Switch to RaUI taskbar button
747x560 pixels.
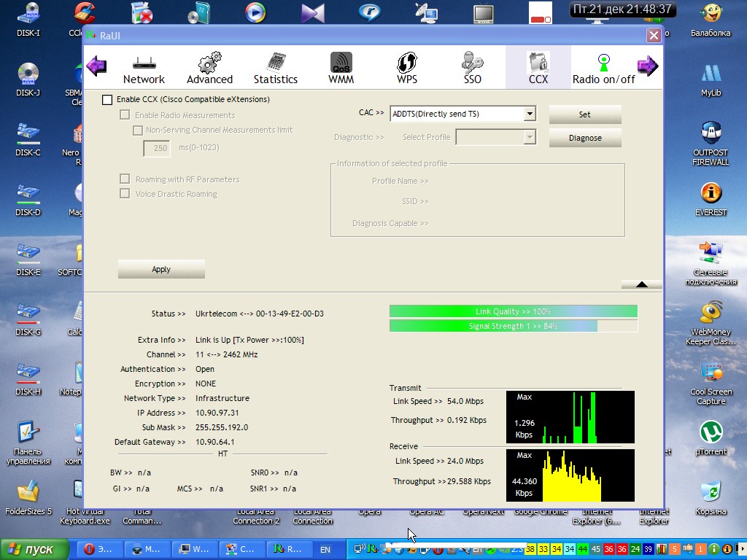click(x=288, y=549)
